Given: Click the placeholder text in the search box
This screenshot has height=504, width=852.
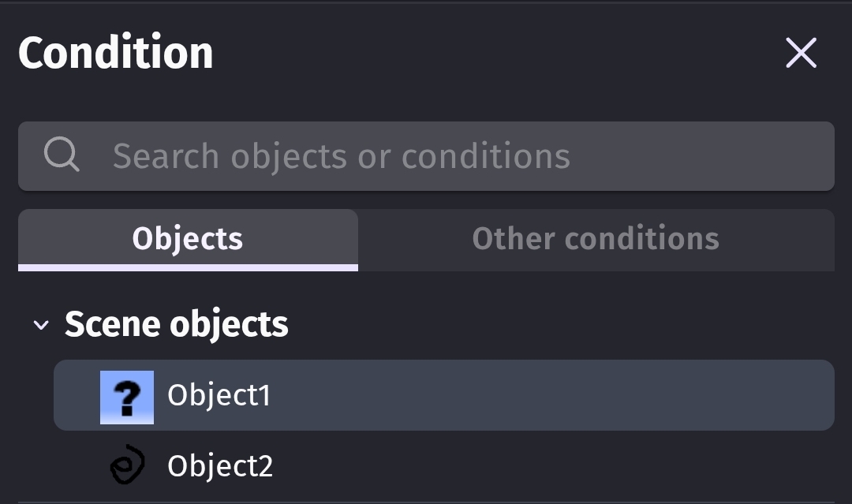Looking at the screenshot, I should tap(341, 156).
